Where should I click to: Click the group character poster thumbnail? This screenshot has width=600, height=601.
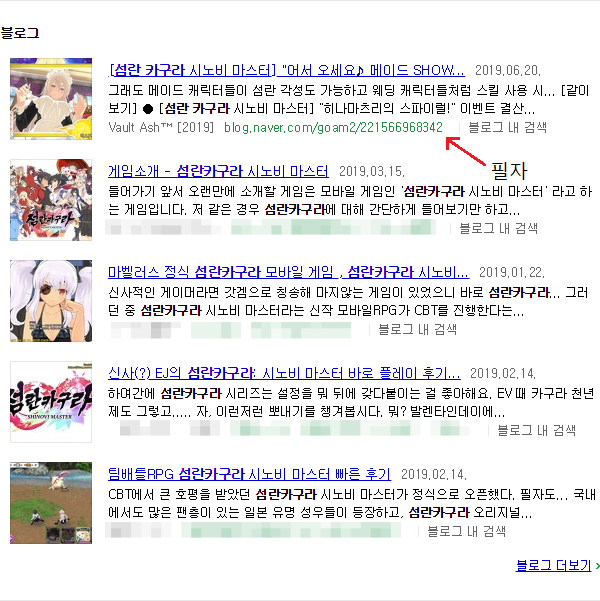coord(51,200)
